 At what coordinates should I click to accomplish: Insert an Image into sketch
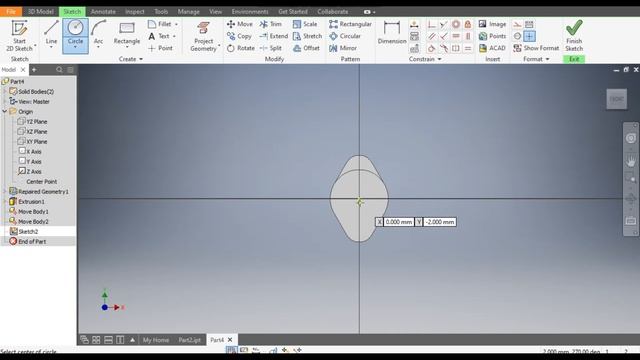click(492, 24)
